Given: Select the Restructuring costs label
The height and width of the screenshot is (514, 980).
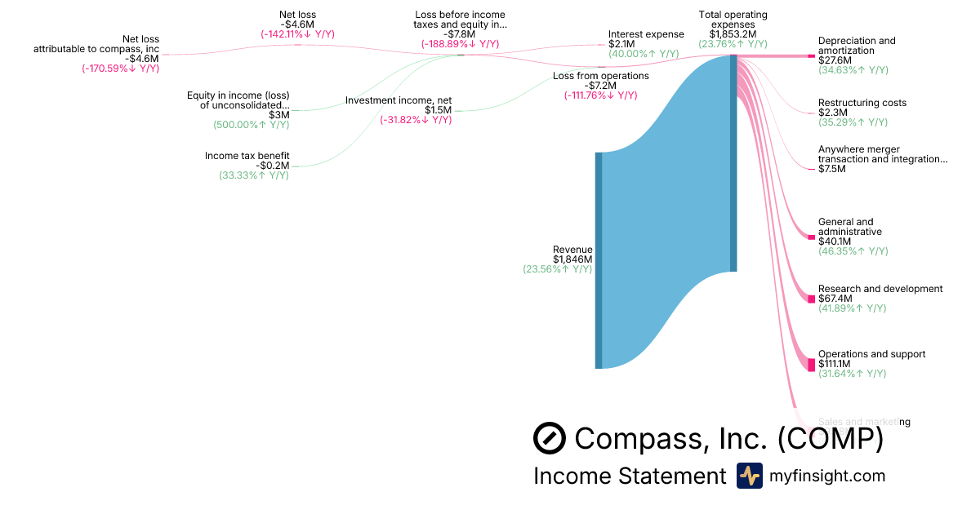Looking at the screenshot, I should pyautogui.click(x=862, y=103).
